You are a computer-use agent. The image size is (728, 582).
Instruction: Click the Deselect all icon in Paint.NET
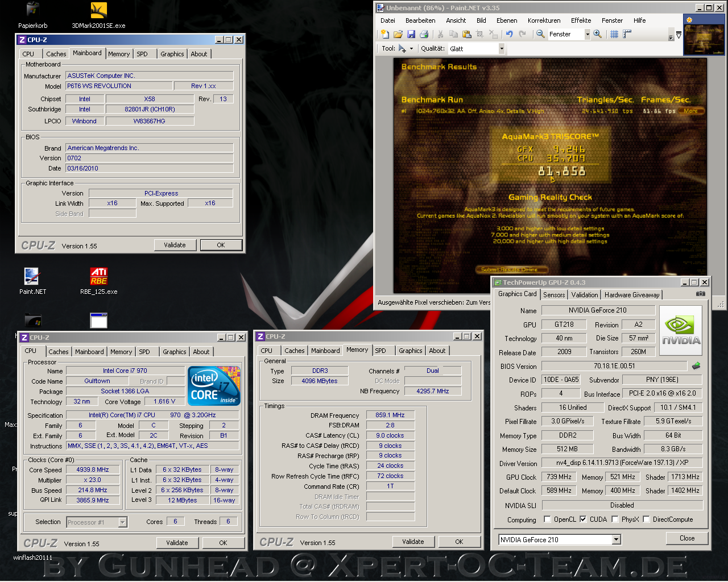(493, 35)
